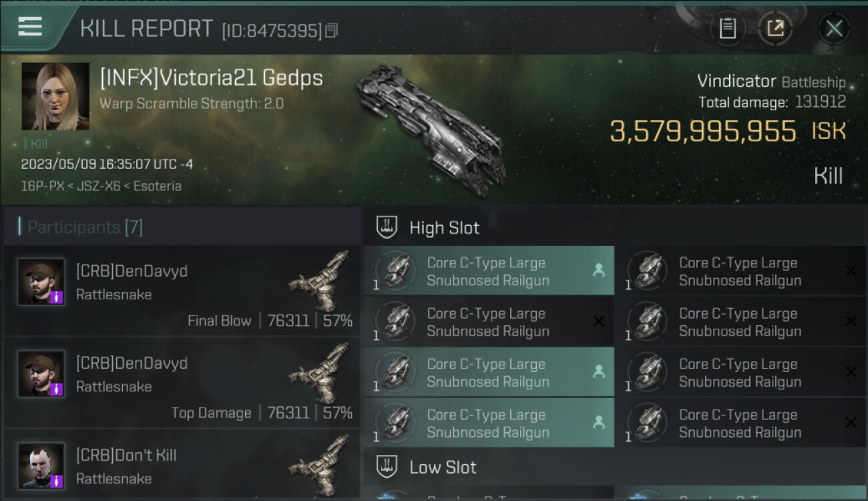Close the kill report window
This screenshot has height=501, width=868.
(833, 29)
